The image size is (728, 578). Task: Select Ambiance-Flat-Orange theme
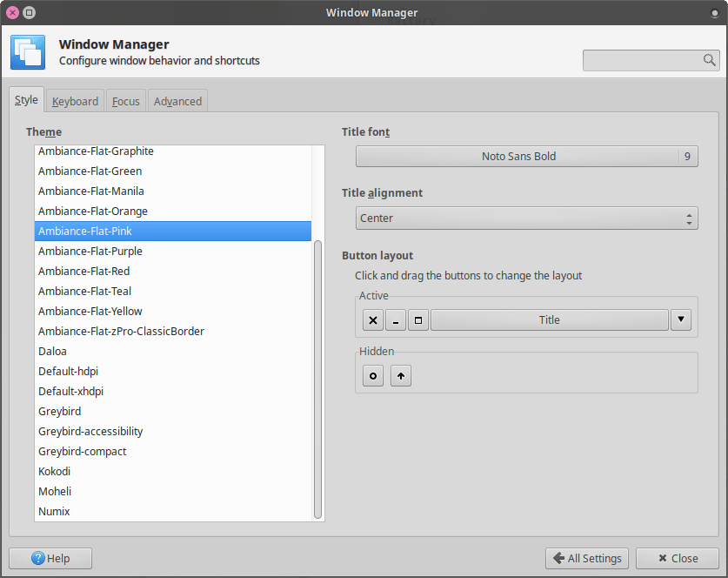point(173,211)
